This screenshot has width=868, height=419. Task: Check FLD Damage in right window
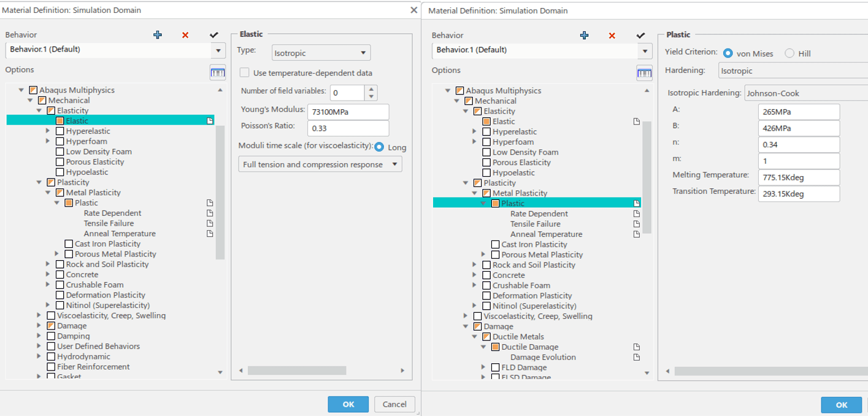[496, 367]
